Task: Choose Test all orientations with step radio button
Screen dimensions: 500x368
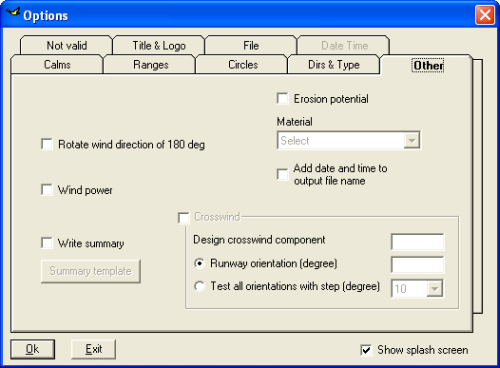Action: (x=199, y=286)
